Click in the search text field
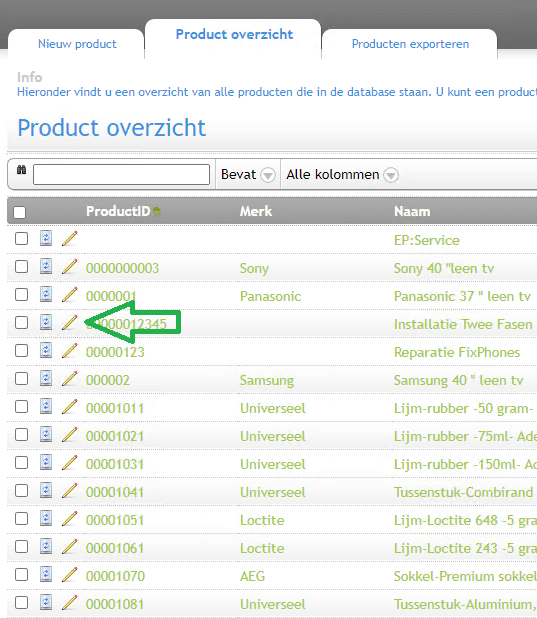 pyautogui.click(x=121, y=174)
